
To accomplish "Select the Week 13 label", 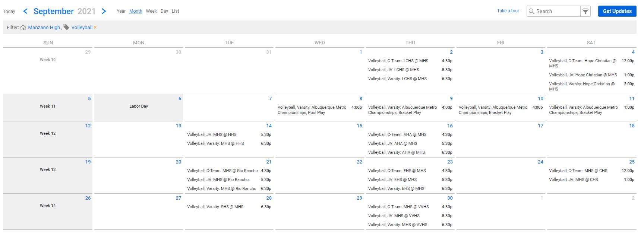I will pos(48,169).
